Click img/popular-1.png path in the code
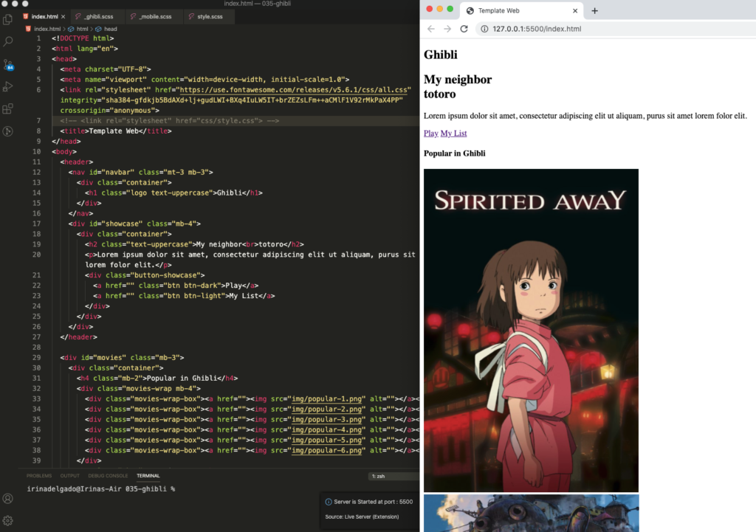Viewport: 756px width, 532px height. click(x=327, y=398)
